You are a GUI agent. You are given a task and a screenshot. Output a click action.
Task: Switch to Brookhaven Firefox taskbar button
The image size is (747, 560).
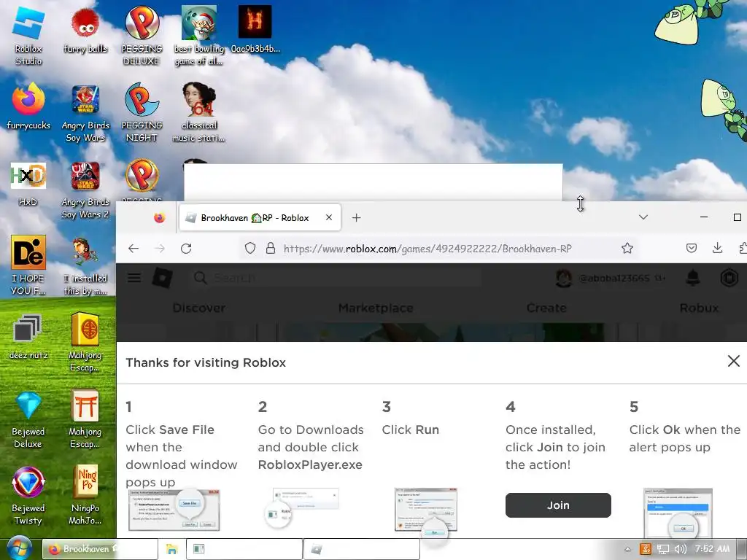tap(100, 549)
